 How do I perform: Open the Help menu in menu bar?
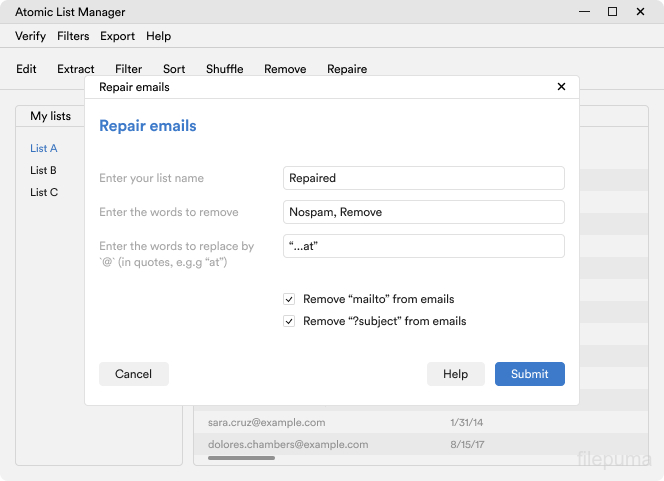coord(158,36)
